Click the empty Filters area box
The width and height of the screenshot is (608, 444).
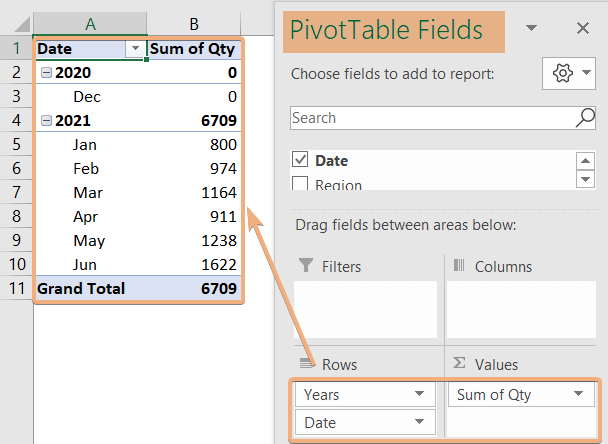pos(365,309)
